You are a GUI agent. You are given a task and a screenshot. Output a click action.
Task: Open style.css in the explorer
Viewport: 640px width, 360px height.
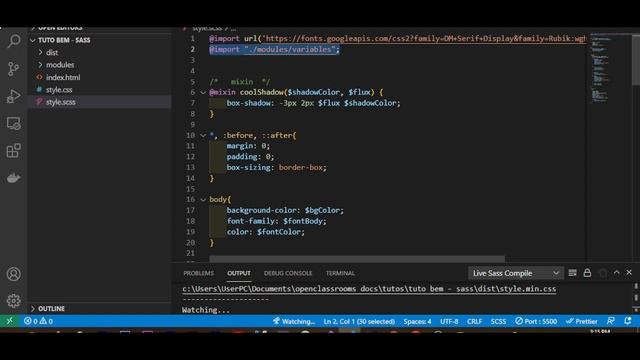tap(59, 90)
